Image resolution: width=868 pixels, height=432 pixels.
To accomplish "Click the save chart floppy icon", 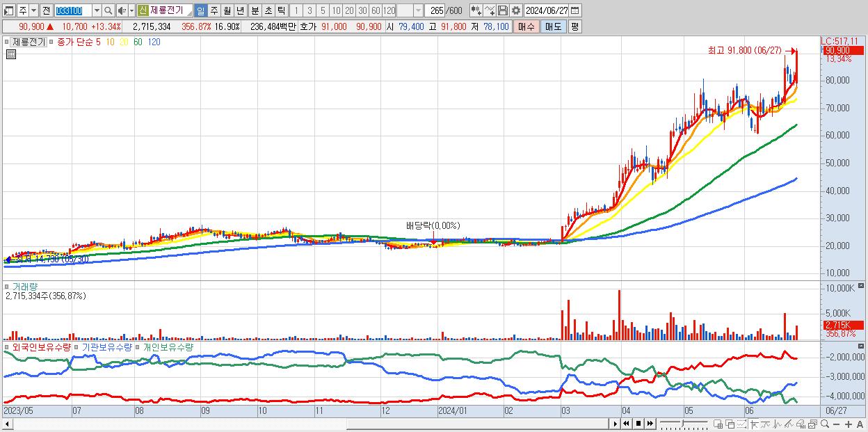I will coord(503,10).
